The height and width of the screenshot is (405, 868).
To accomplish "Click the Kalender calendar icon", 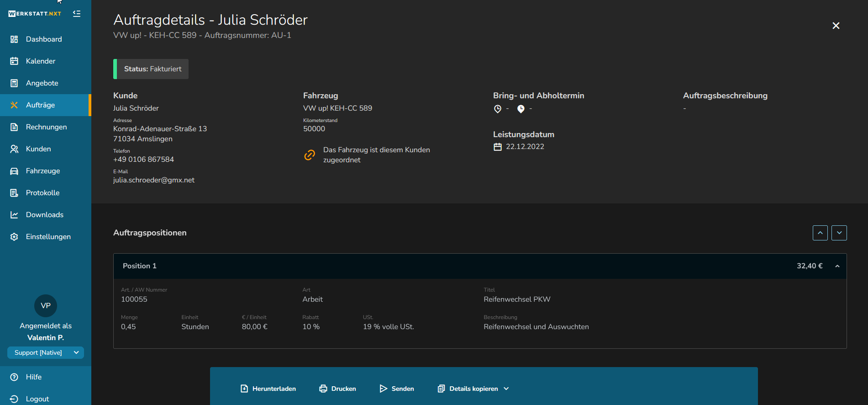I will coord(14,61).
